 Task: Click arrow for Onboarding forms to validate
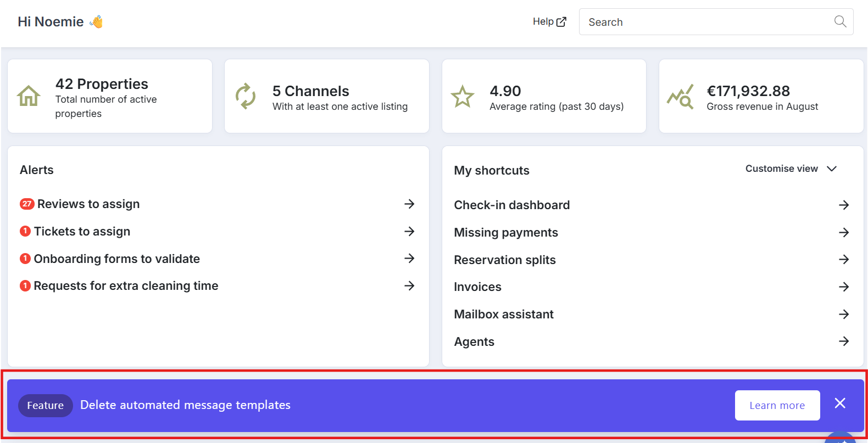[x=409, y=258]
